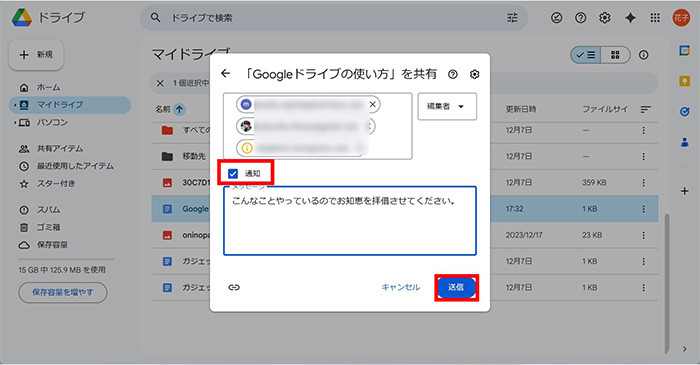Expand the マイドライブ tree arrow
The width and height of the screenshot is (700, 365).
tap(15, 105)
